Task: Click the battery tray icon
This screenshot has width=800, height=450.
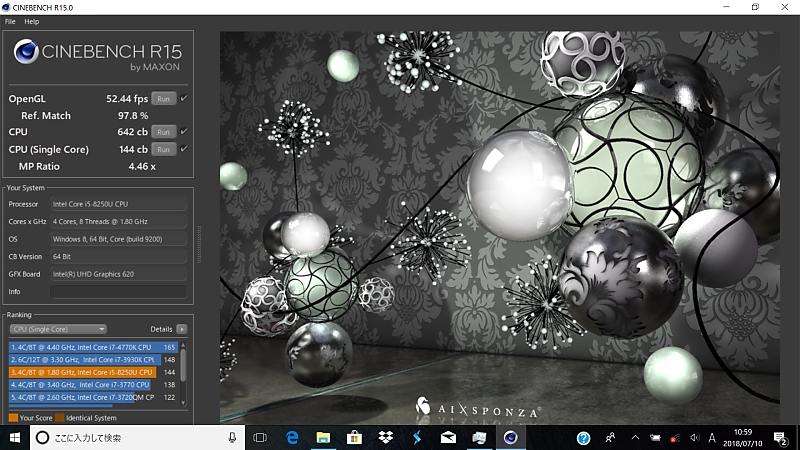Action: tap(655, 438)
